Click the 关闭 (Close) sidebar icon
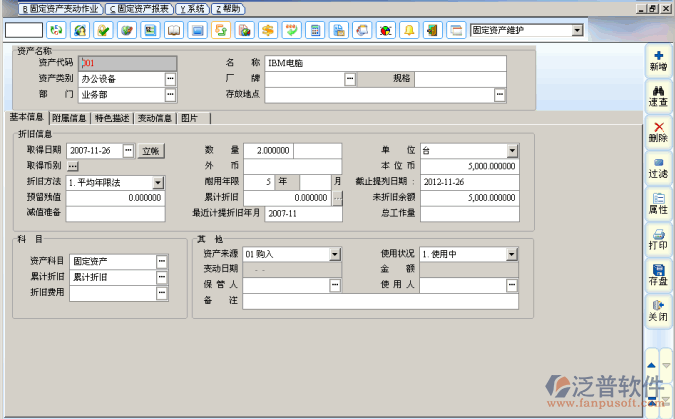This screenshot has width=675, height=419. (658, 310)
